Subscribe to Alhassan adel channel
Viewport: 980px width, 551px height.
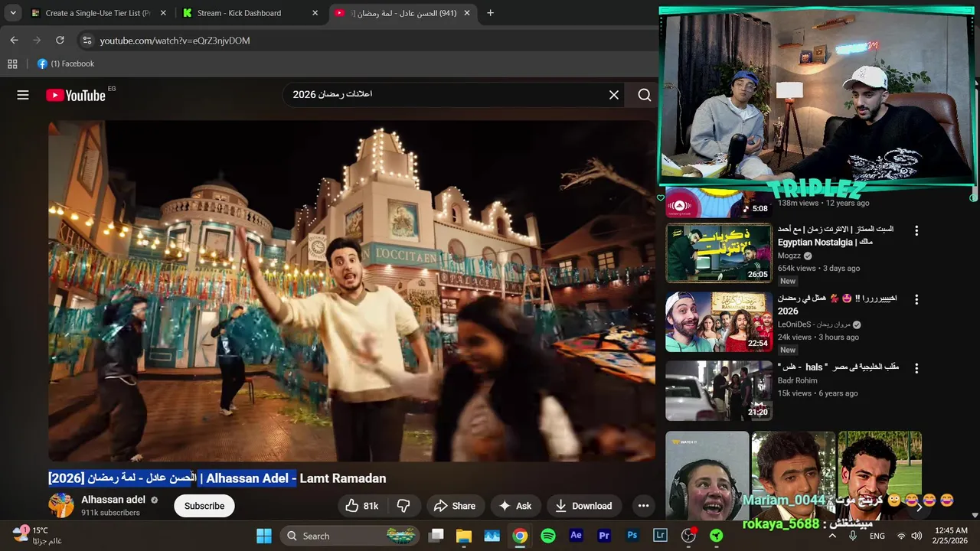click(204, 506)
